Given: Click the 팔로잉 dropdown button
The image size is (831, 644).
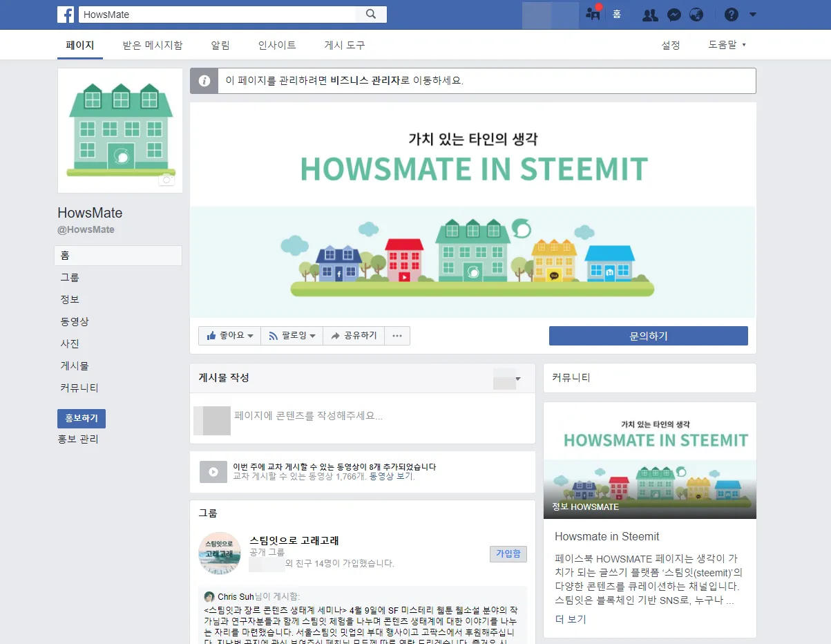Looking at the screenshot, I should pyautogui.click(x=292, y=336).
